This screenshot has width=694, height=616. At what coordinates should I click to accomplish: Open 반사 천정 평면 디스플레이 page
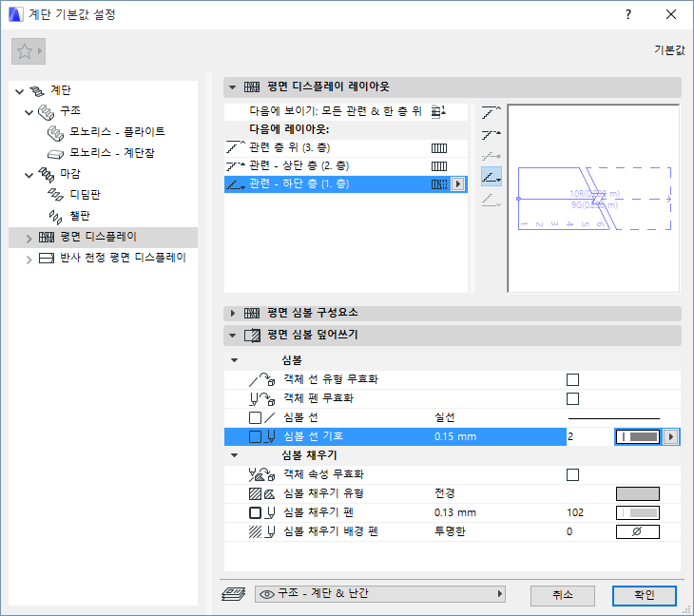click(123, 258)
